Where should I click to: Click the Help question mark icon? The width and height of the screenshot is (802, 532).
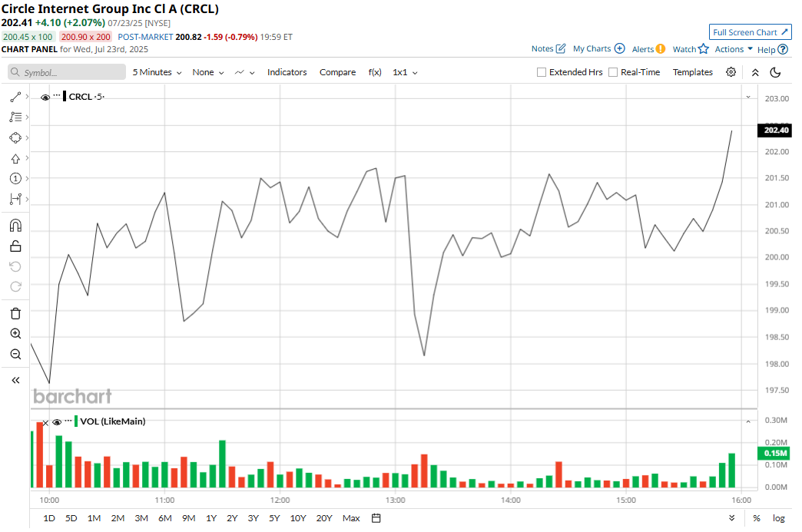(783, 50)
